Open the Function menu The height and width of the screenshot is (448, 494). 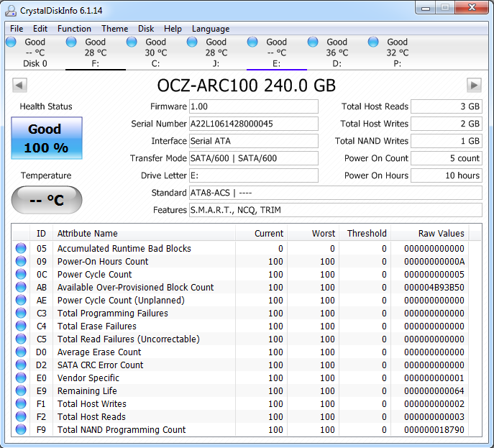[74, 29]
